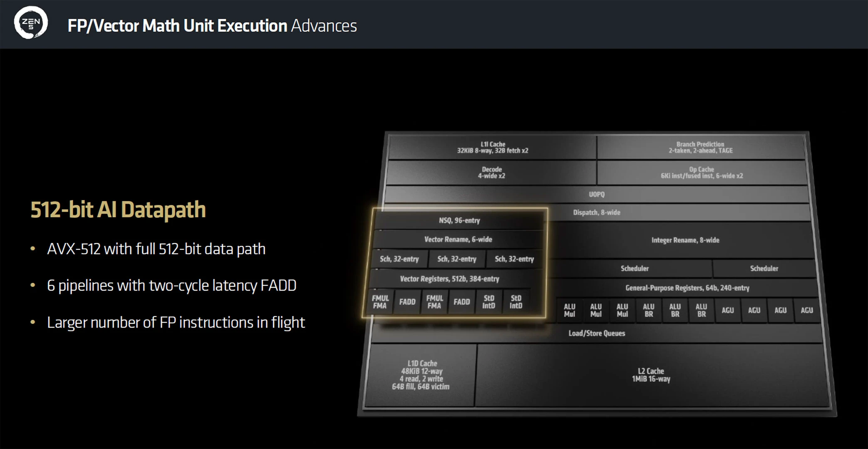Click the L1D Cache 48KiB 12-way block
The width and height of the screenshot is (868, 449).
[x=421, y=375]
